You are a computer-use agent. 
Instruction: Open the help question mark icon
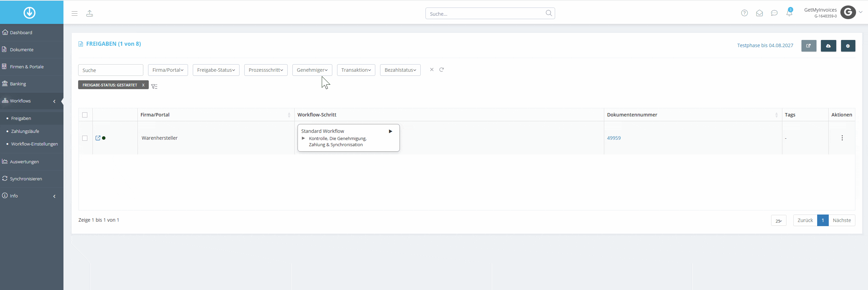[x=744, y=13]
